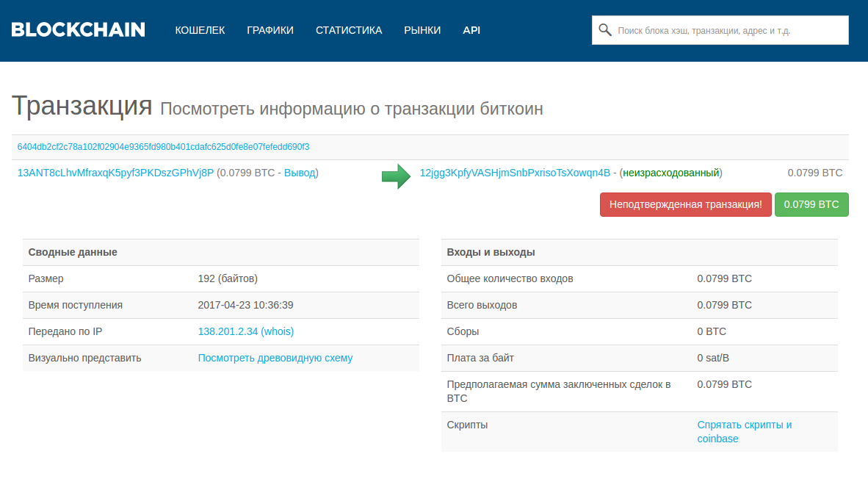This screenshot has width=868, height=493.
Task: Open the РЫНКИ section
Action: [422, 30]
